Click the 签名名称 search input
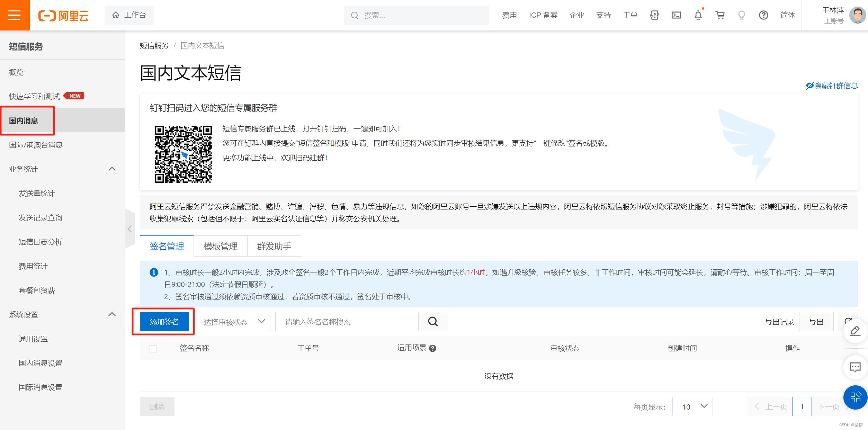 [x=347, y=322]
